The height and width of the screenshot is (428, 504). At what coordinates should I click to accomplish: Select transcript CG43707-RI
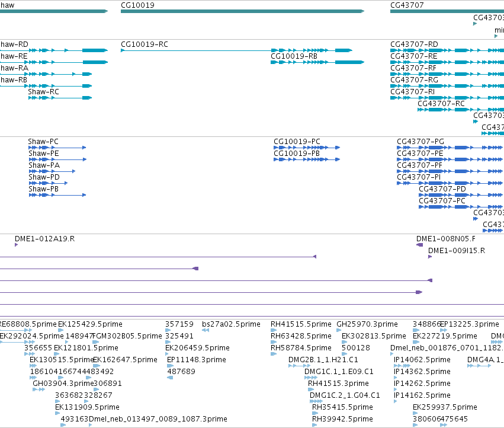pyautogui.click(x=447, y=97)
